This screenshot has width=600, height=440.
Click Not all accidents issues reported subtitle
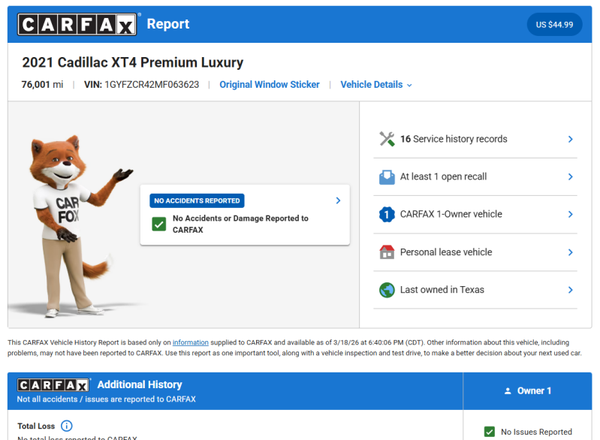(106, 399)
